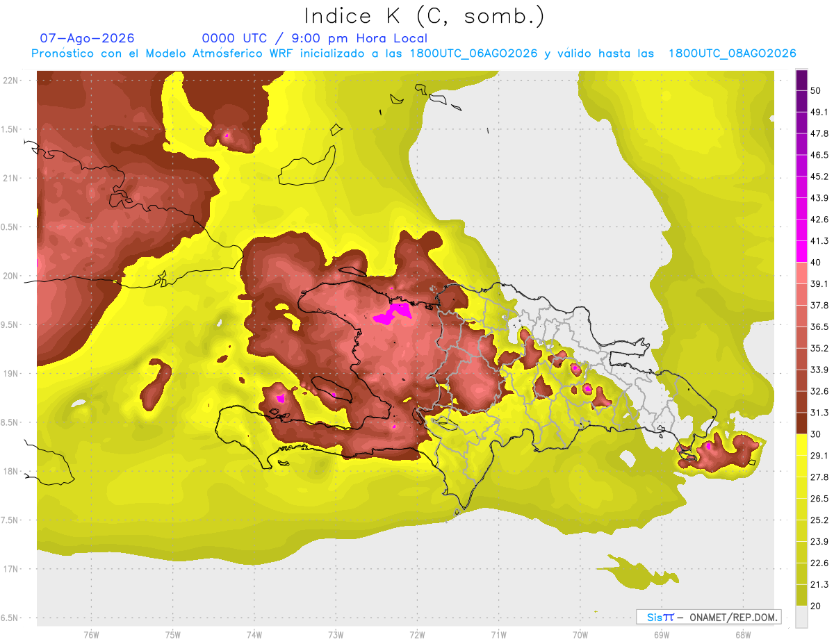Click the colorbar value "37.8"
834x644 pixels.
[x=819, y=306]
